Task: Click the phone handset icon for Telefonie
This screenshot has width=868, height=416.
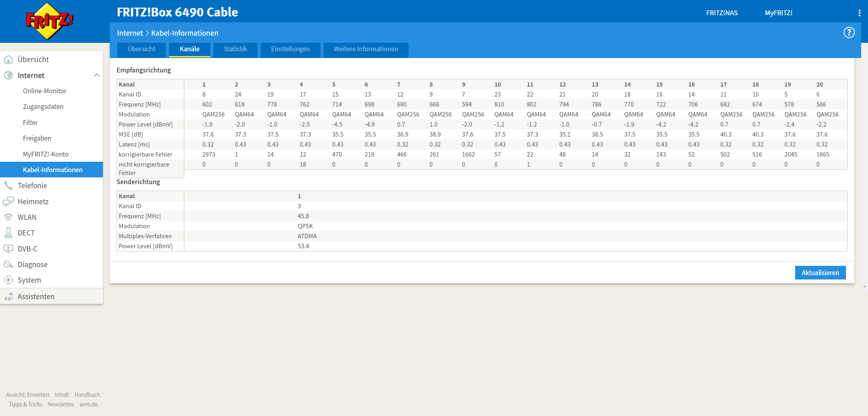Action: pyautogui.click(x=8, y=185)
